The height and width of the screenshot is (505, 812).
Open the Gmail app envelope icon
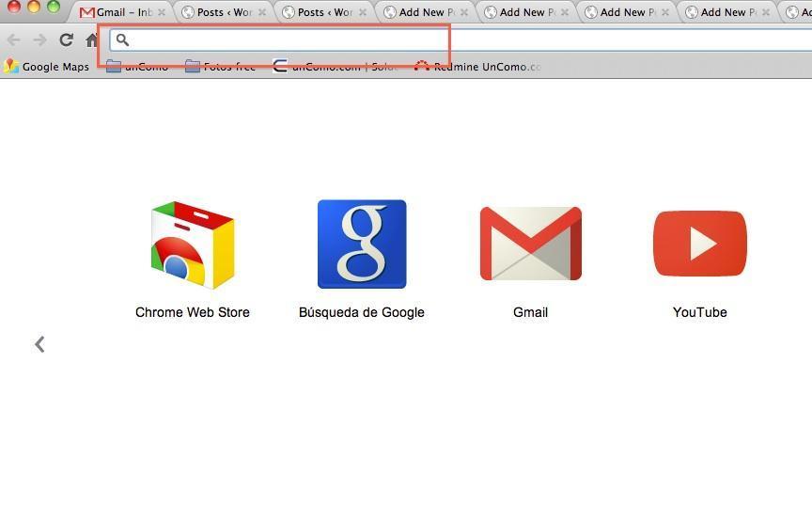click(x=530, y=244)
